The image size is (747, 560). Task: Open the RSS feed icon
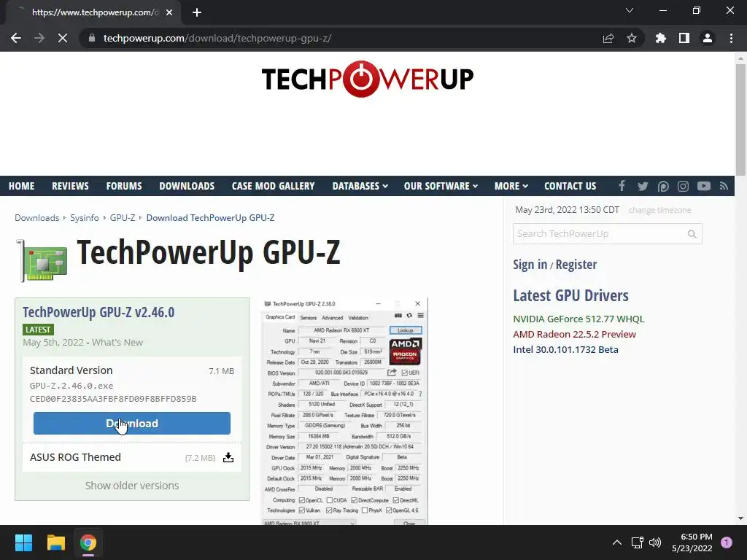[724, 186]
